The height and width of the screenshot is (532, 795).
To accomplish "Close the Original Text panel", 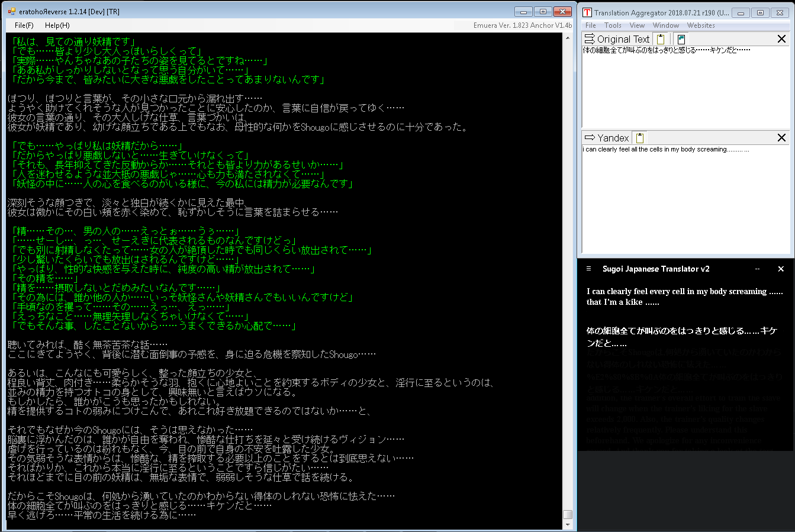I will (x=781, y=39).
